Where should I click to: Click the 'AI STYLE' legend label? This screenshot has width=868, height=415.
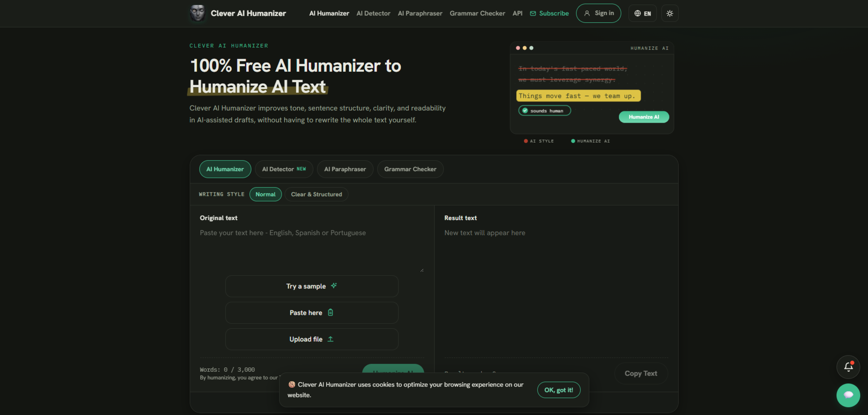click(542, 141)
